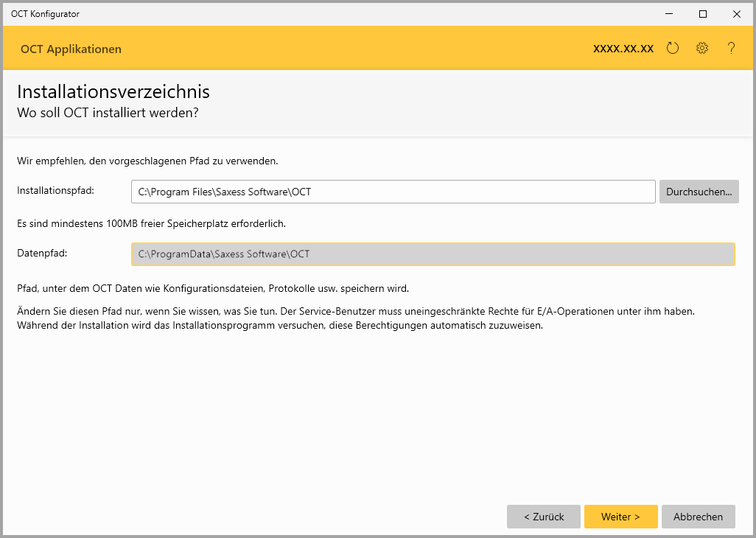Viewport: 756px width, 538px height.
Task: Maximize the OCT Konfigurator window
Action: [x=703, y=13]
